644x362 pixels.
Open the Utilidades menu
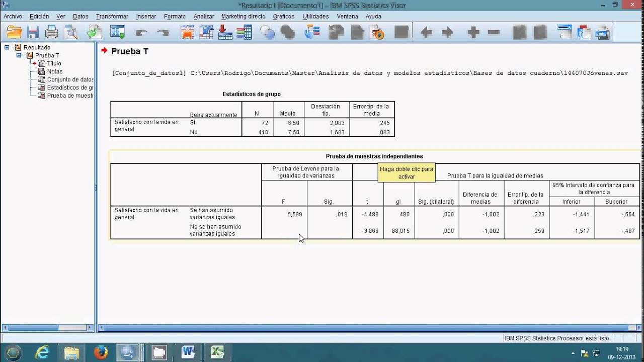click(315, 17)
